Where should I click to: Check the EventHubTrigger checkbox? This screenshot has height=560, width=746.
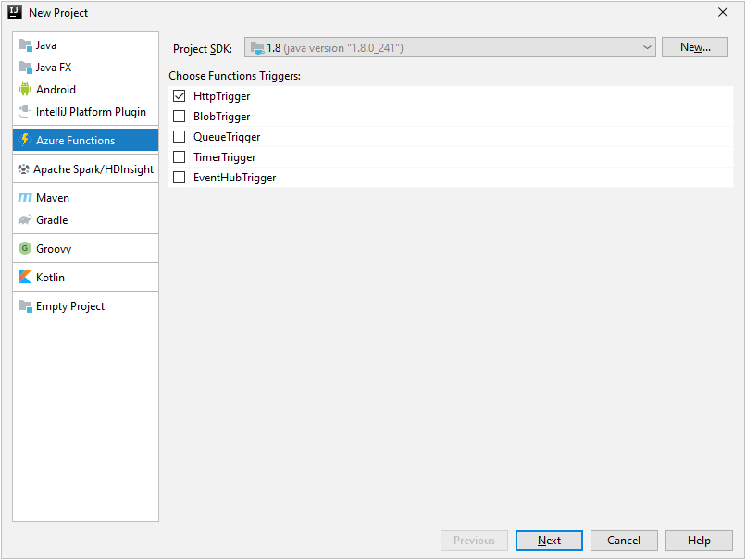(x=180, y=178)
